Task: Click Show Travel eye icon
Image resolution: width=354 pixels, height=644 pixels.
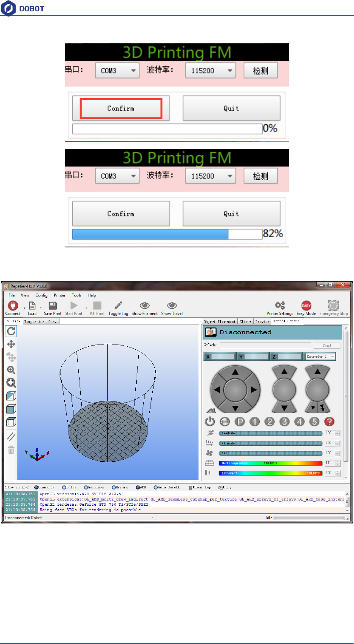Action: click(x=172, y=306)
